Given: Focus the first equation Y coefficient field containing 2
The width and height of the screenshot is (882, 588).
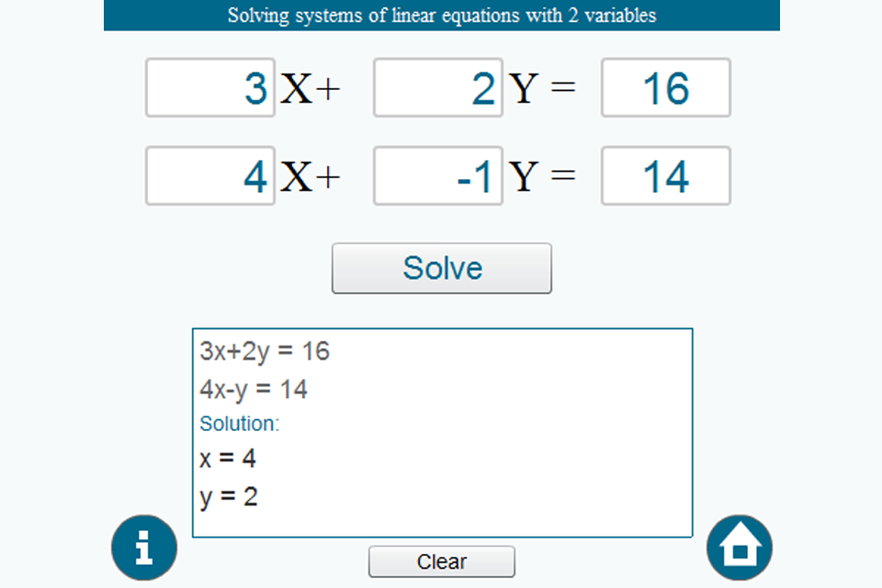Looking at the screenshot, I should [438, 88].
